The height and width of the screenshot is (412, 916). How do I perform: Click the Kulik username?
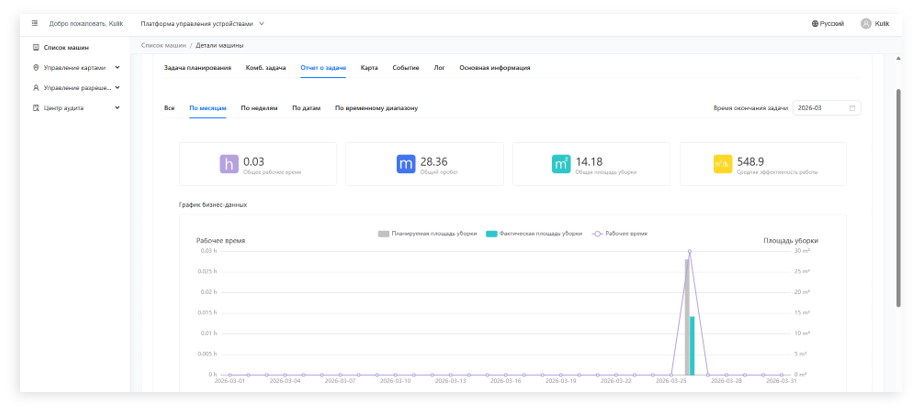click(x=882, y=24)
